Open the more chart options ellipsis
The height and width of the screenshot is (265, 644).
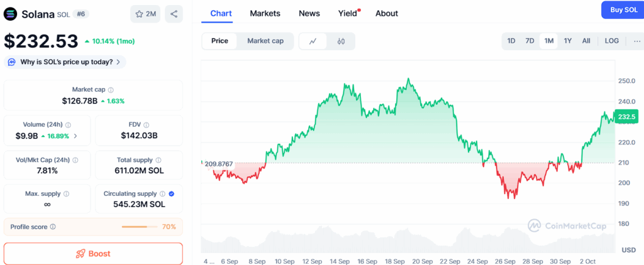(637, 41)
